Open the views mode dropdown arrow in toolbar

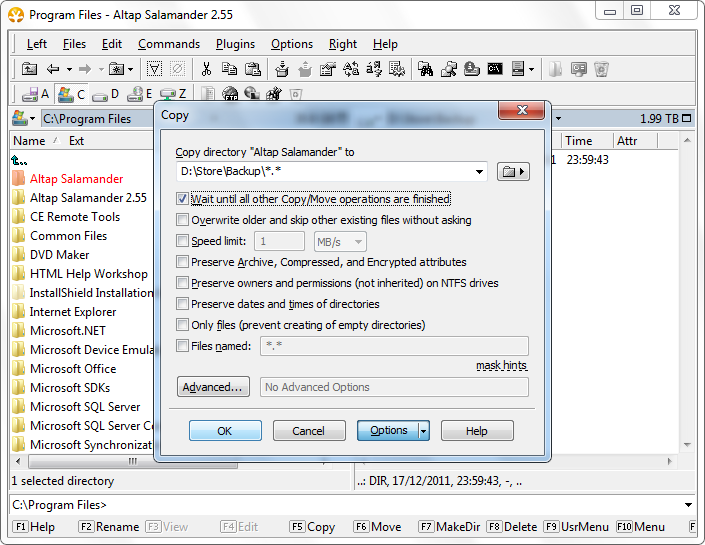point(532,69)
